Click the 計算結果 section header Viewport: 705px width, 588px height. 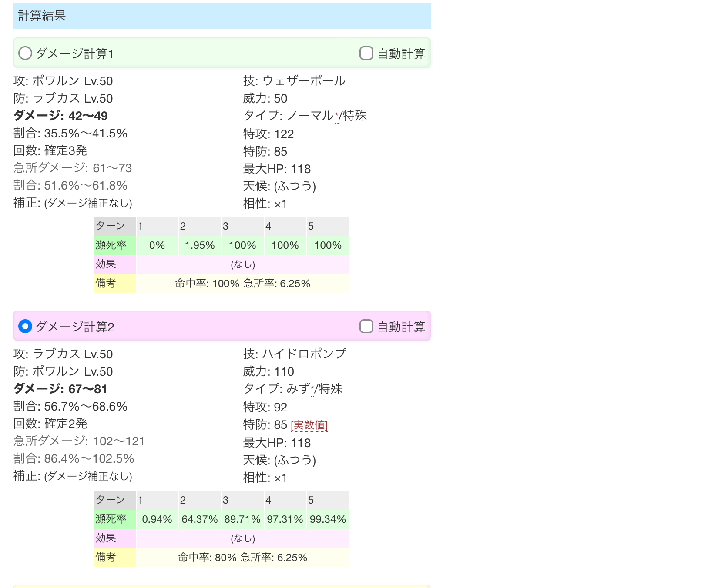pos(42,16)
